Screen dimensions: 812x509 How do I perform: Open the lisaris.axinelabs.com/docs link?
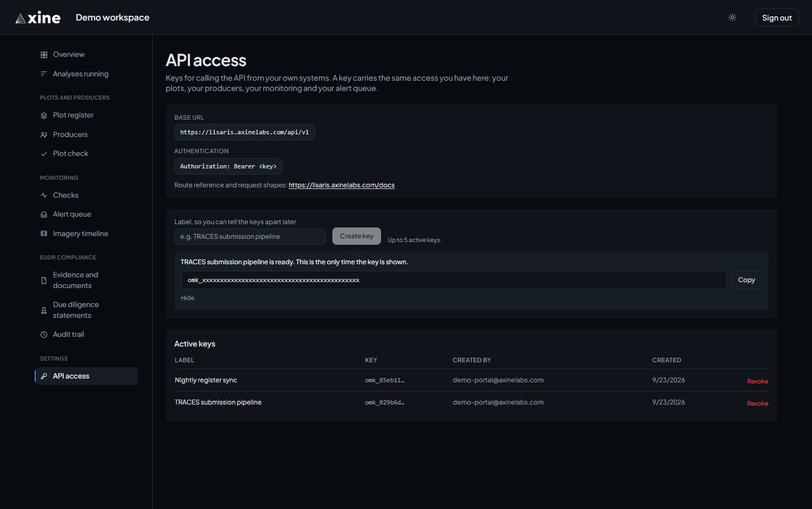(x=342, y=185)
